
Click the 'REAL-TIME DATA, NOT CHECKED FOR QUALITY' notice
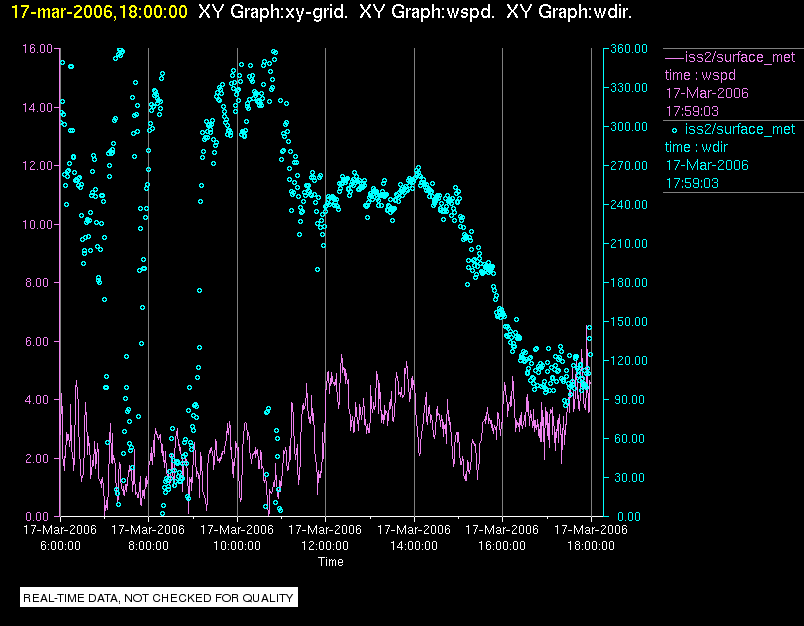pos(158,598)
